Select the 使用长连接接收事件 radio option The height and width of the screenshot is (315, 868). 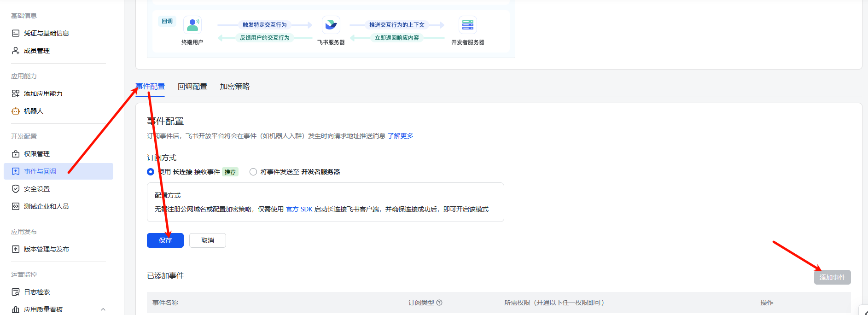151,172
